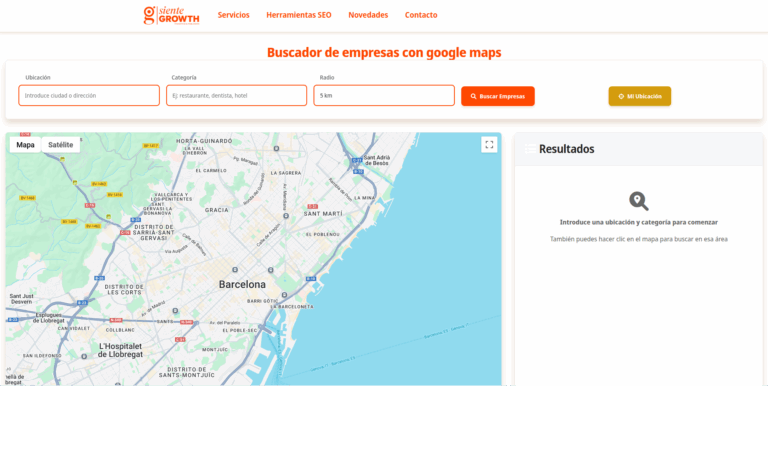Viewport: 768px width, 461px height.
Task: Toggle map fullscreen view
Action: tap(489, 145)
